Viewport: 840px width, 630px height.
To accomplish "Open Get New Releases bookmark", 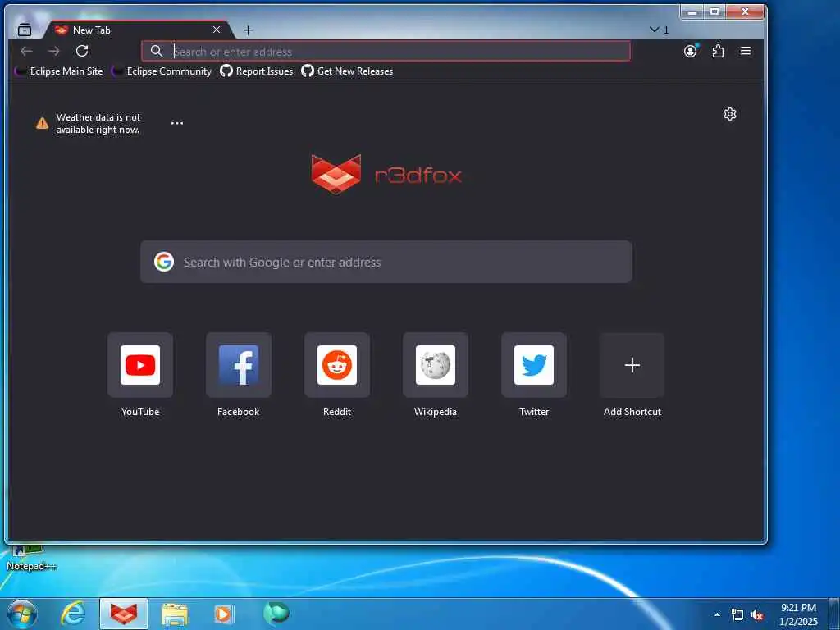I will (x=347, y=71).
